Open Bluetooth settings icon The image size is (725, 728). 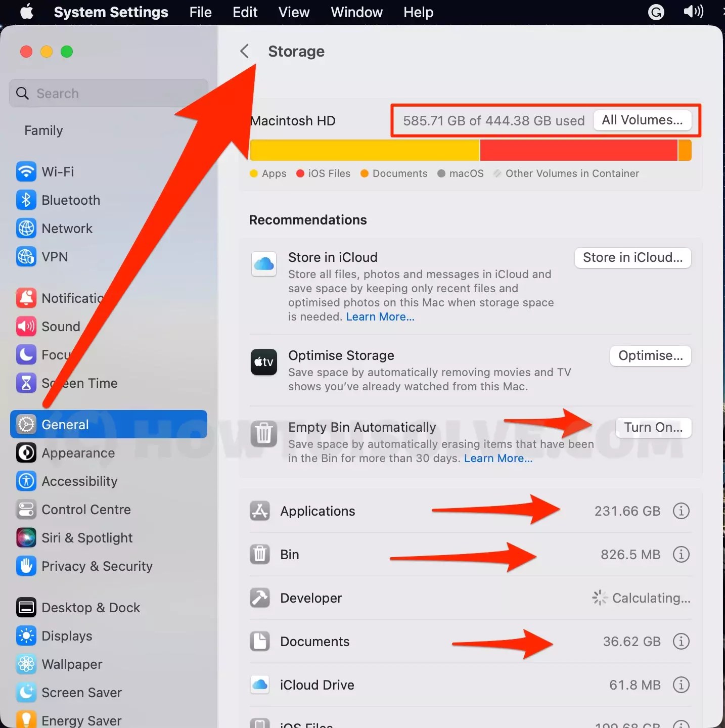(x=26, y=200)
